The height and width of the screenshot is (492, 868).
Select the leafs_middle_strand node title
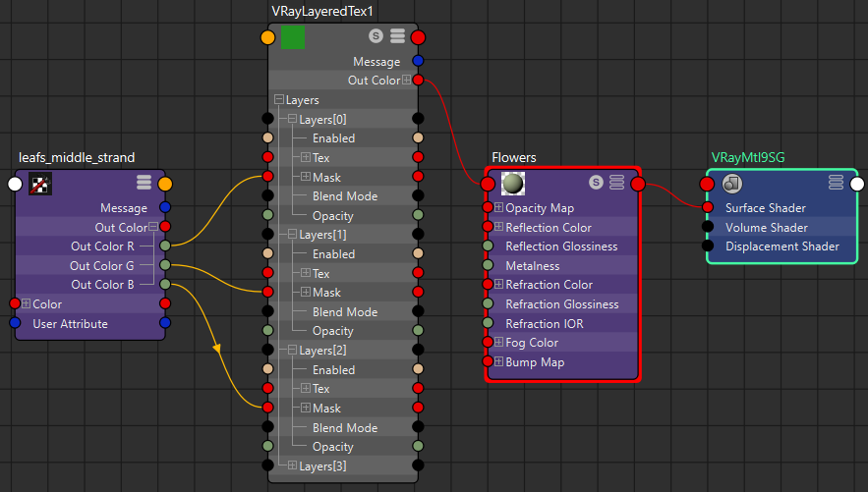pyautogui.click(x=77, y=157)
